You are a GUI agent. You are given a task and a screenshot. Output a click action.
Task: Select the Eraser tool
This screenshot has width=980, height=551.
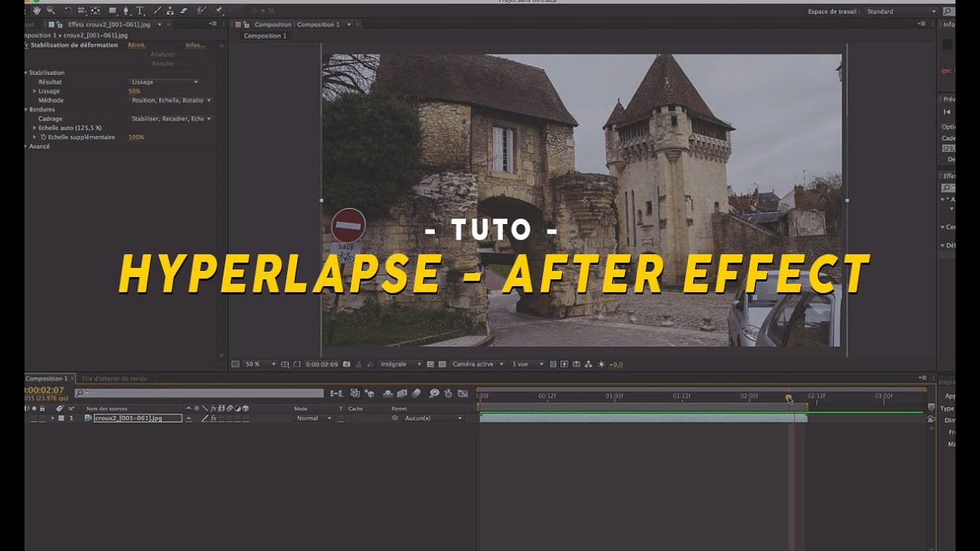click(183, 11)
